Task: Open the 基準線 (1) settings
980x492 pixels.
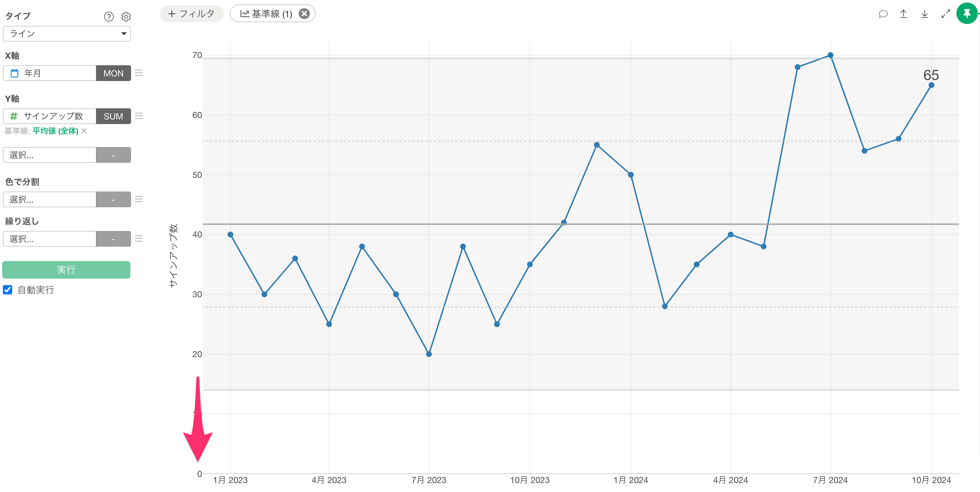Action: point(266,14)
